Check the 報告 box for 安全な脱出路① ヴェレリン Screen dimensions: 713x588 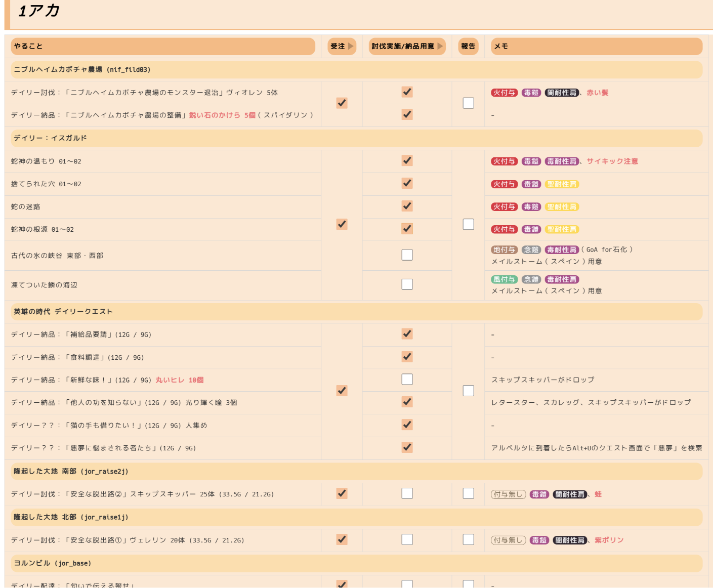click(468, 539)
